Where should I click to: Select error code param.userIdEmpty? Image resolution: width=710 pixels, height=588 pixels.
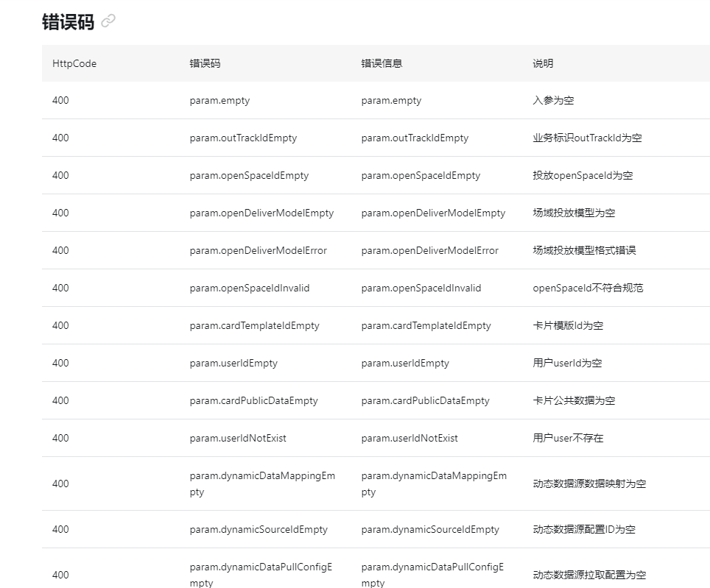[233, 364]
